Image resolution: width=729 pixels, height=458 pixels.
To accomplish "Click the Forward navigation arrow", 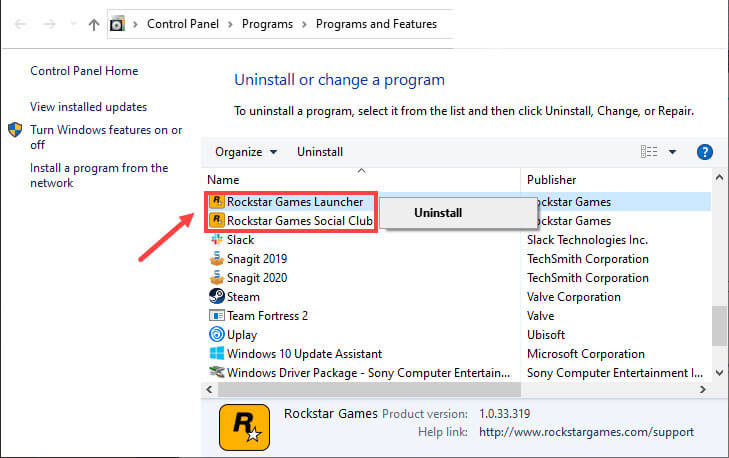I will (49, 24).
